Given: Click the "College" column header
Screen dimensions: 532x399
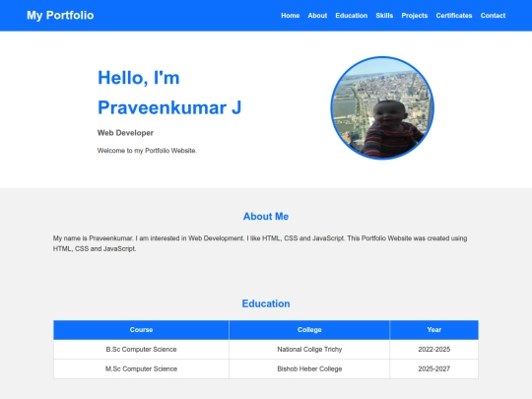Looking at the screenshot, I should pyautogui.click(x=309, y=330).
